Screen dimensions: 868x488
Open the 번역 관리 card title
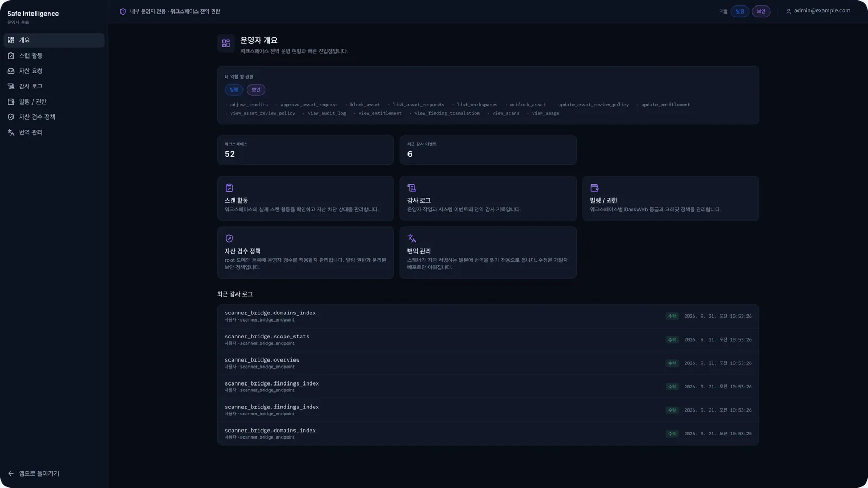tap(419, 251)
